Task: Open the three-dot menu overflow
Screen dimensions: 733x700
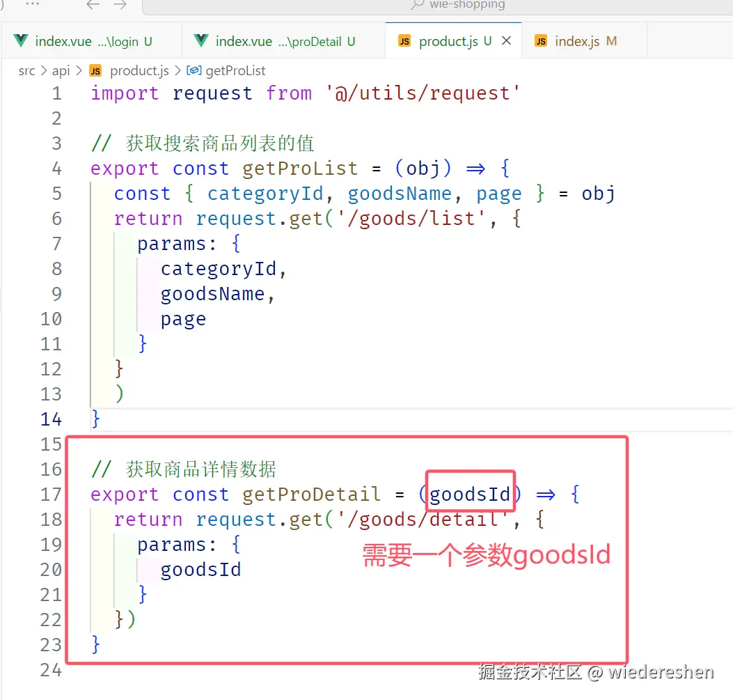Action: tap(32, 3)
